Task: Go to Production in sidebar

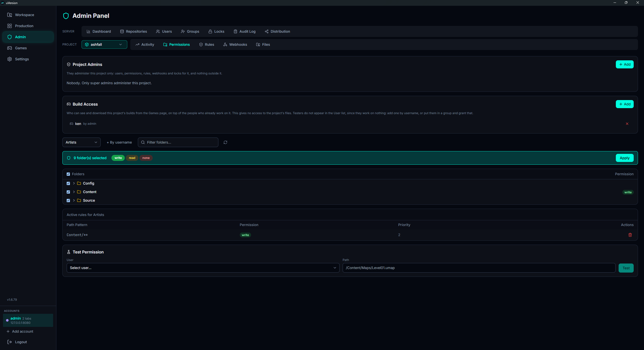Action: (28, 26)
